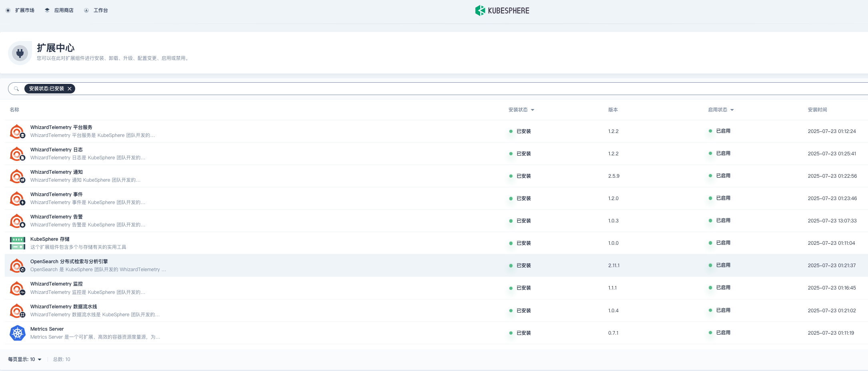Click the 安装时间 column header
This screenshot has width=868, height=371.
817,110
